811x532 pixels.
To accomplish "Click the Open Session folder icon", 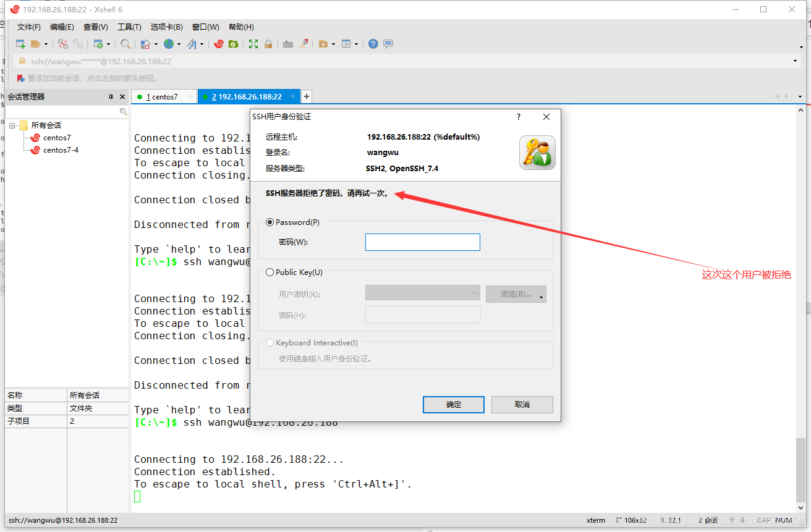I will tap(36, 44).
